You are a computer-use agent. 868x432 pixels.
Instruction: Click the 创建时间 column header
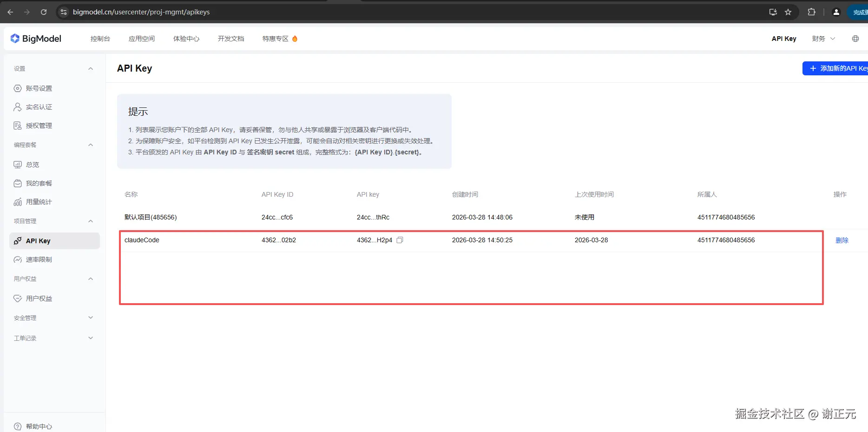click(465, 194)
